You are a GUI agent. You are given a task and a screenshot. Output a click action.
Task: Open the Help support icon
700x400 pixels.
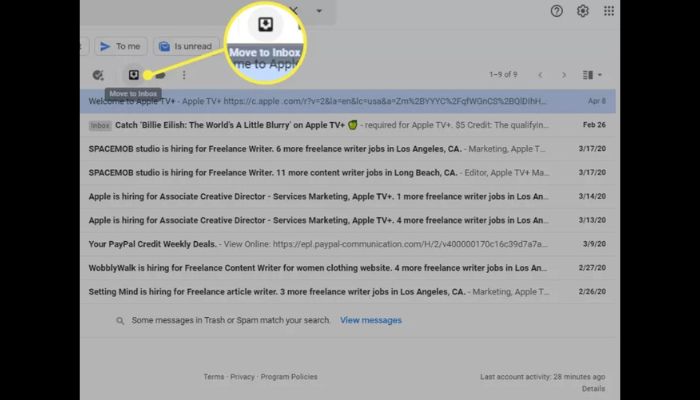click(x=556, y=11)
